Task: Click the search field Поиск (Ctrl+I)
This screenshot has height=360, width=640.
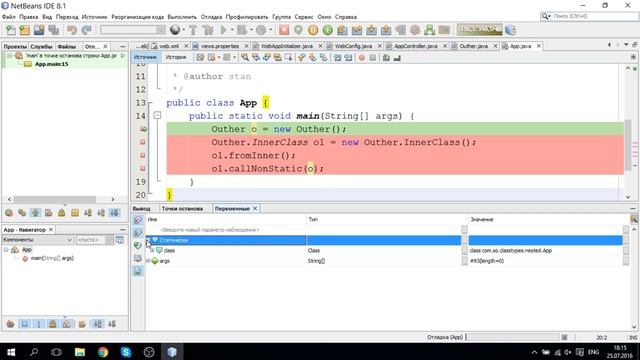Action: 589,16
